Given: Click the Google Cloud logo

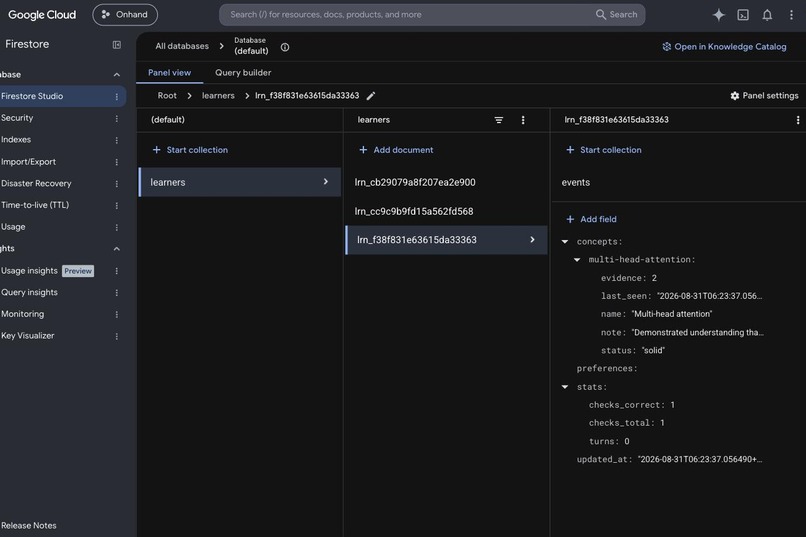Looking at the screenshot, I should 42,15.
